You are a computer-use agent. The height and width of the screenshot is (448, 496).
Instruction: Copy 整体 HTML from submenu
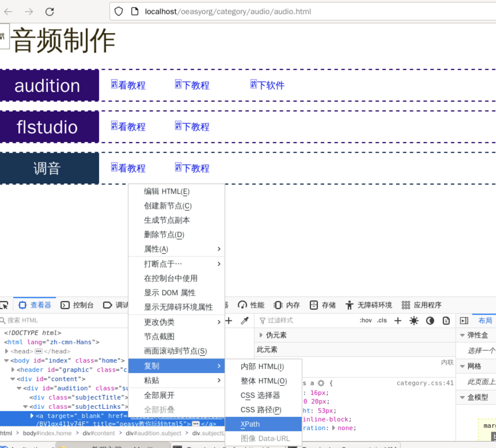(263, 381)
